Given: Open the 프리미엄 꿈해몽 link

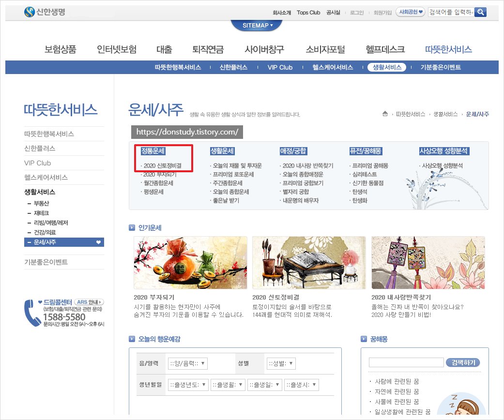Looking at the screenshot, I should coord(370,166).
